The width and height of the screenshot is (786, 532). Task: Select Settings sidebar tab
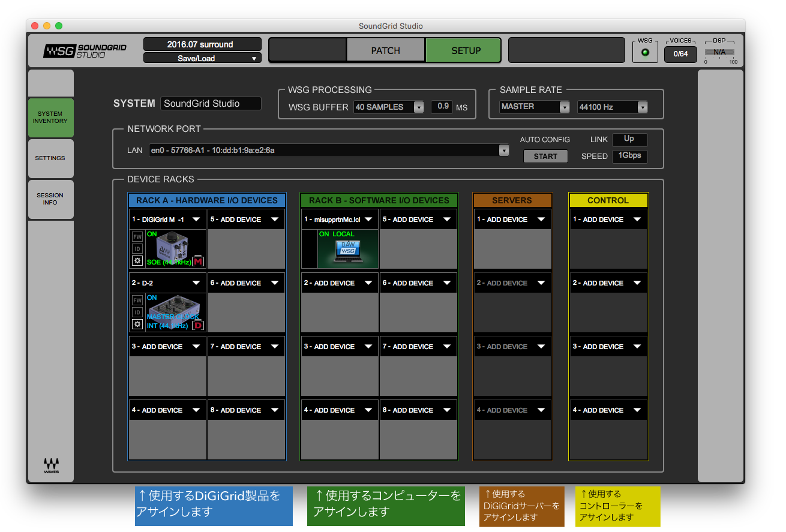click(50, 158)
